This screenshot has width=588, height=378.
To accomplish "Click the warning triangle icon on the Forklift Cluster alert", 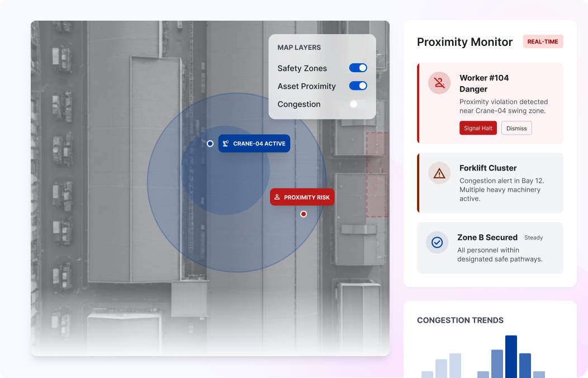I will [x=439, y=173].
